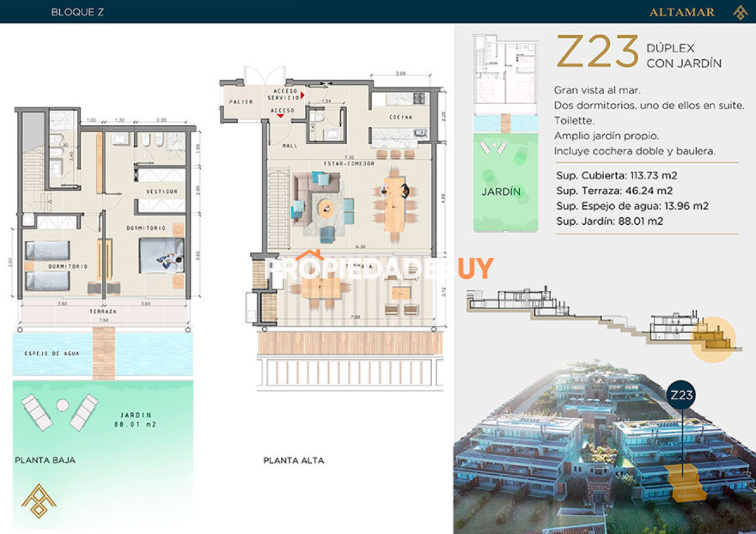
Task: Click 'Gran vista al mar.' line
Action: (x=597, y=90)
